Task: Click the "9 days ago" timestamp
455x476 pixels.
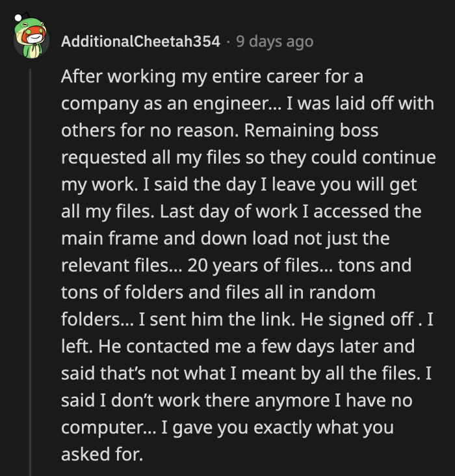Action: point(274,42)
